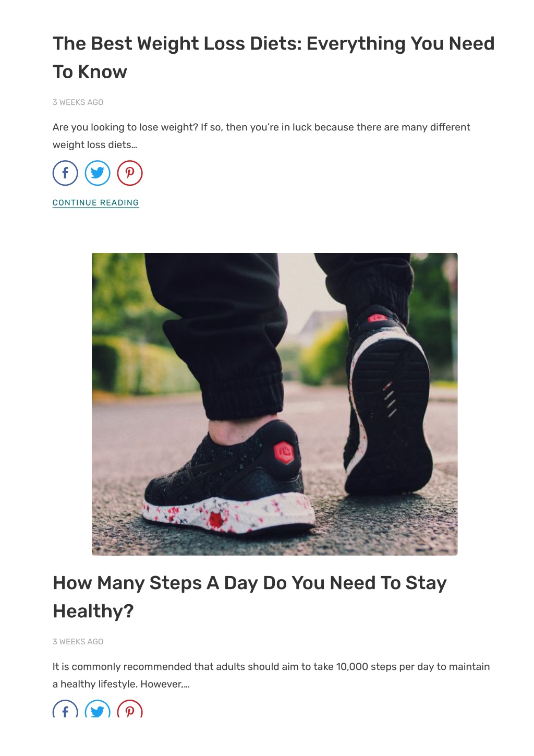Tweet the weight loss diets article
Image resolution: width=534 pixels, height=756 pixels.
click(98, 173)
